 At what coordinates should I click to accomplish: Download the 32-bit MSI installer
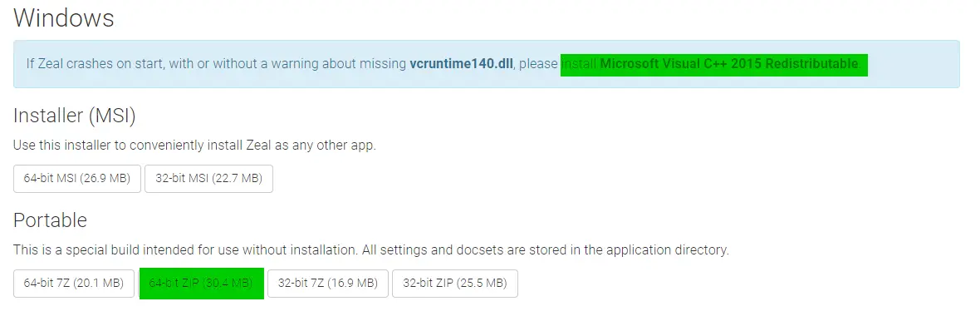click(x=208, y=178)
